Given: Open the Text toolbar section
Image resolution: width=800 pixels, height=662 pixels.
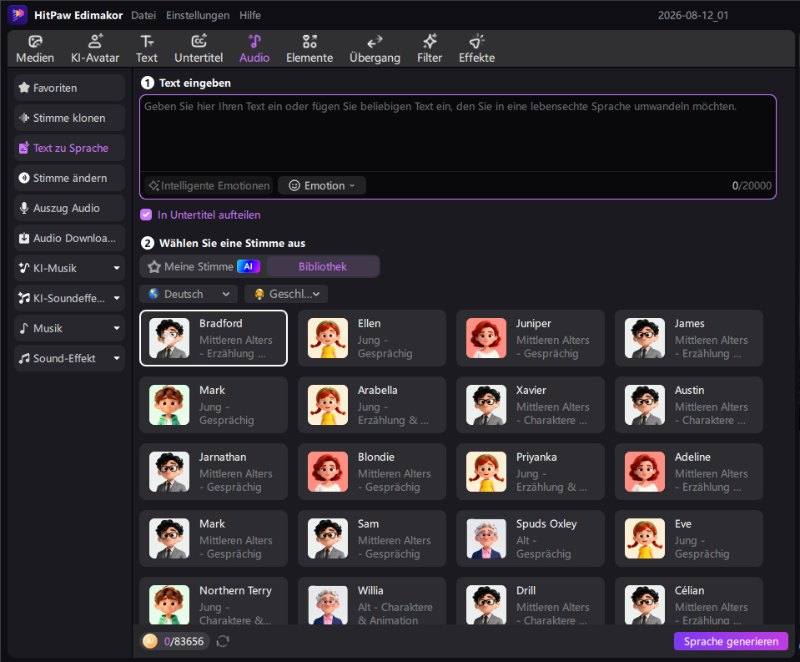Looking at the screenshot, I should pyautogui.click(x=146, y=49).
